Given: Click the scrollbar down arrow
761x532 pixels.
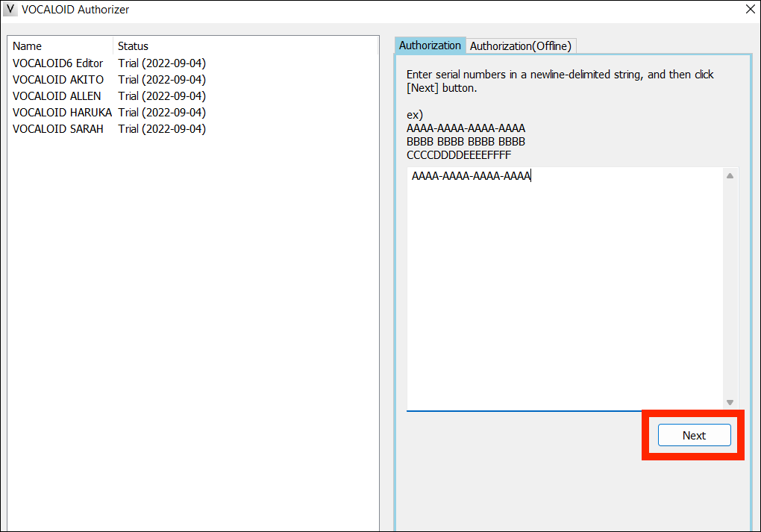Looking at the screenshot, I should 730,403.
